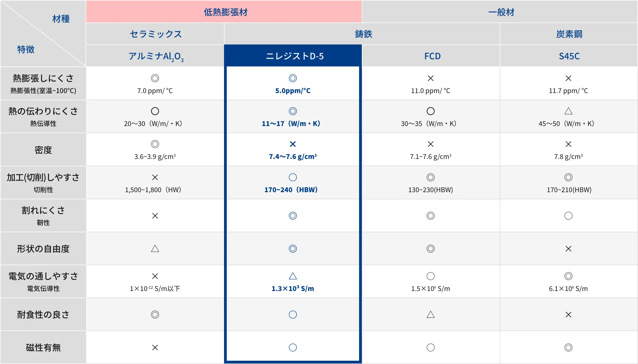Select the 一般材 column group header
The height and width of the screenshot is (364, 638).
501,12
